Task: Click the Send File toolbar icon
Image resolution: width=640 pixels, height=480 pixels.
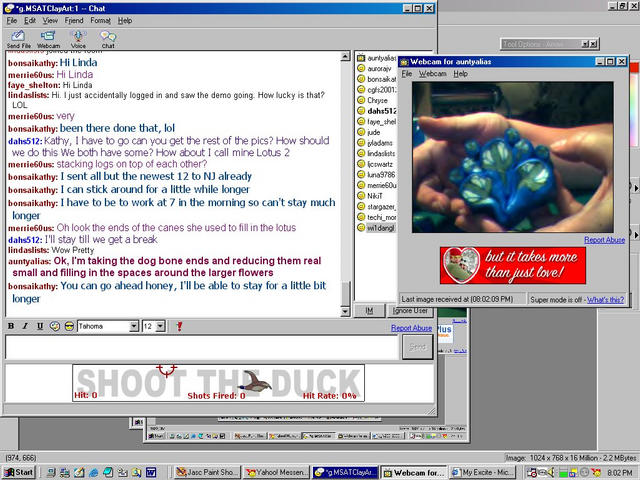Action: [x=18, y=40]
